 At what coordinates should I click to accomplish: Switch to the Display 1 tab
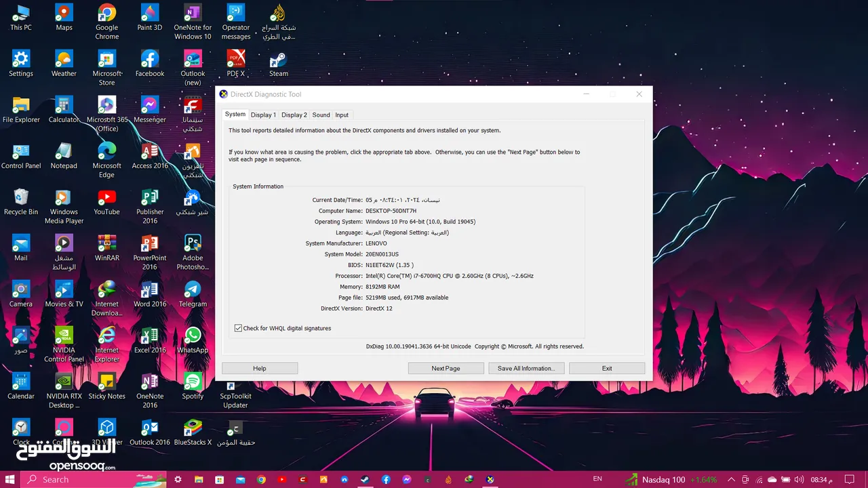click(263, 115)
